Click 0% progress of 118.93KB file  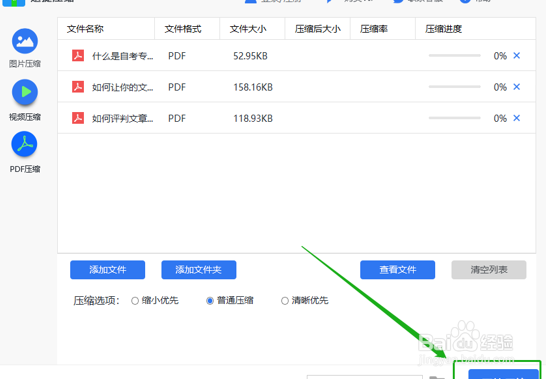(500, 118)
